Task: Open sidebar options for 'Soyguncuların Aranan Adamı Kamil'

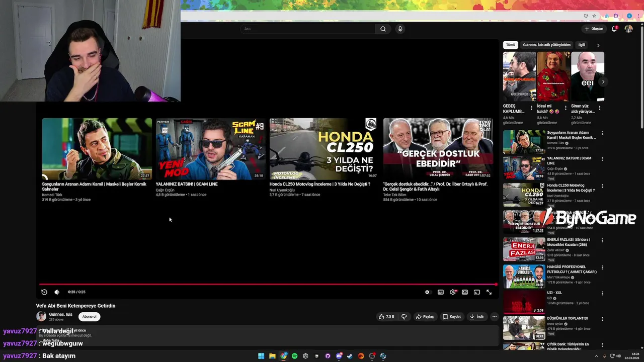Action: click(602, 134)
